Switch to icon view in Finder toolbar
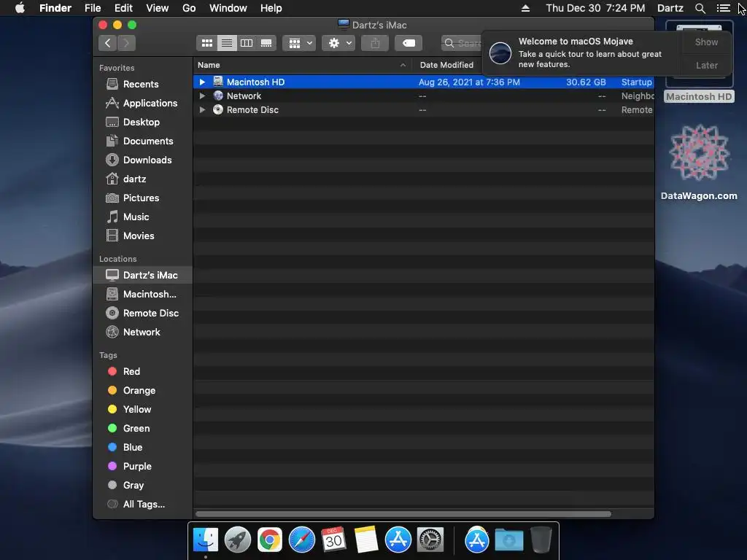Viewport: 747px width, 560px height. tap(206, 43)
